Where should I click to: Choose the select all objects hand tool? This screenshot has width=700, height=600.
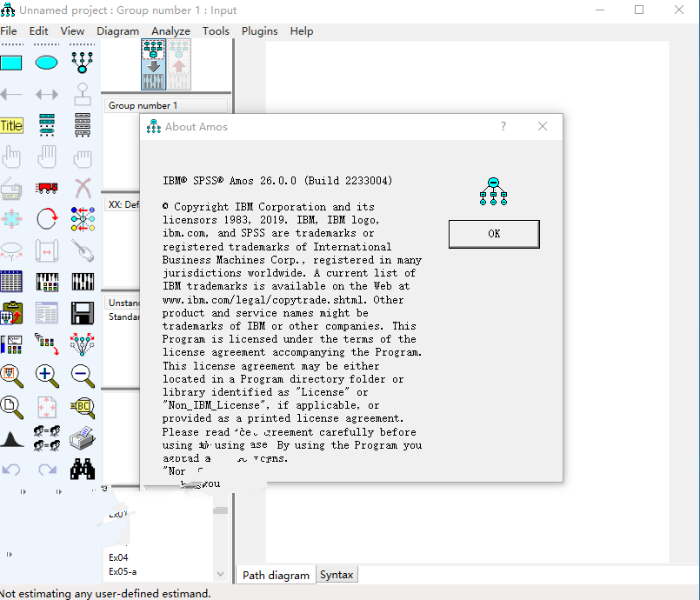[46, 157]
